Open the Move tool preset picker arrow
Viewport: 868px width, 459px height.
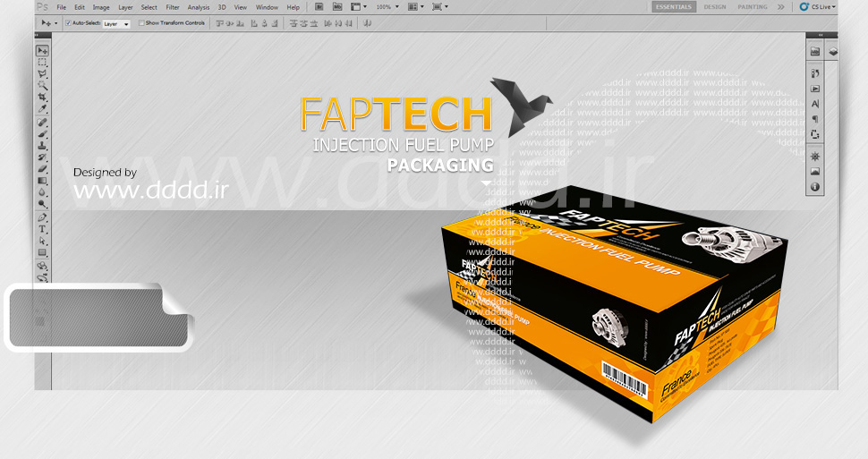[55, 23]
